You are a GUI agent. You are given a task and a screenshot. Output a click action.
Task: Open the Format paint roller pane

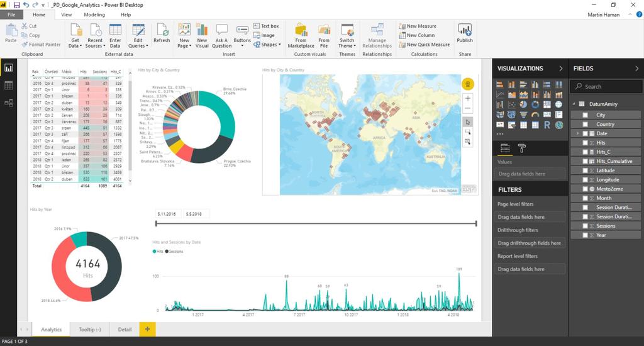click(x=521, y=148)
